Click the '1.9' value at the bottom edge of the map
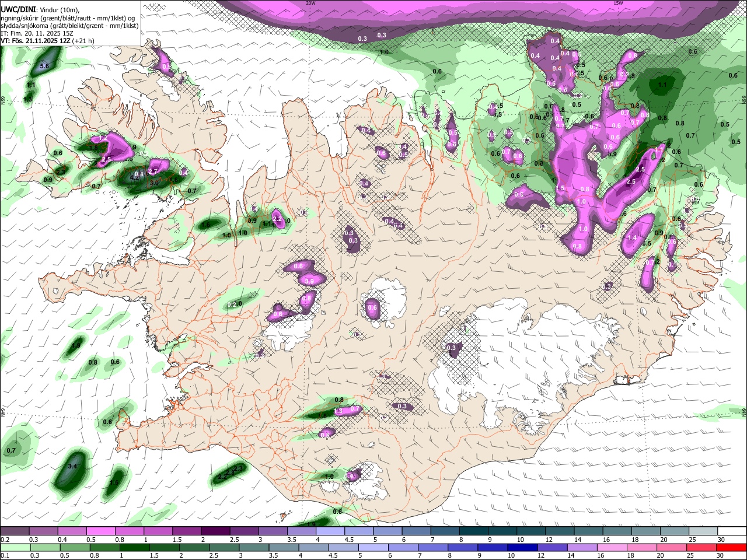747x560 pixels. 311,524
